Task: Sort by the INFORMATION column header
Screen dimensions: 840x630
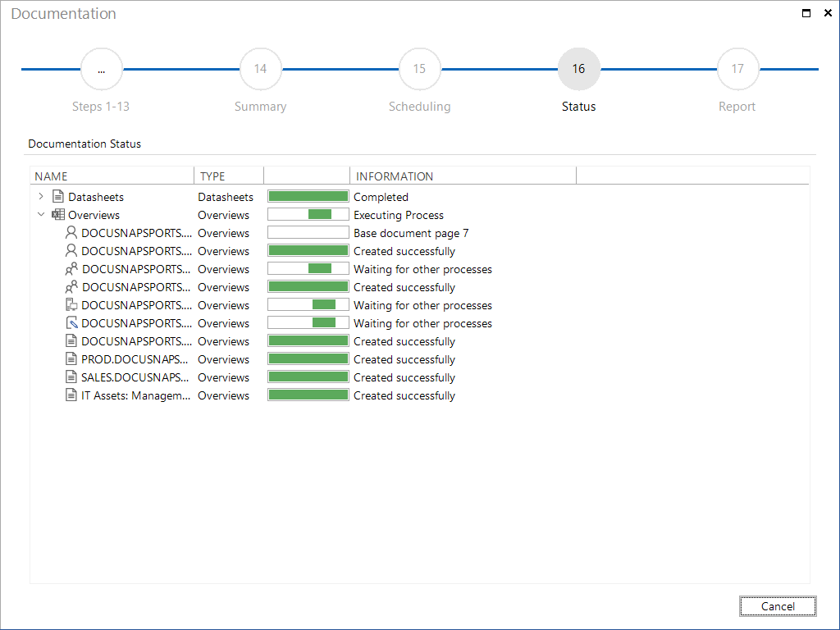Action: coord(463,176)
